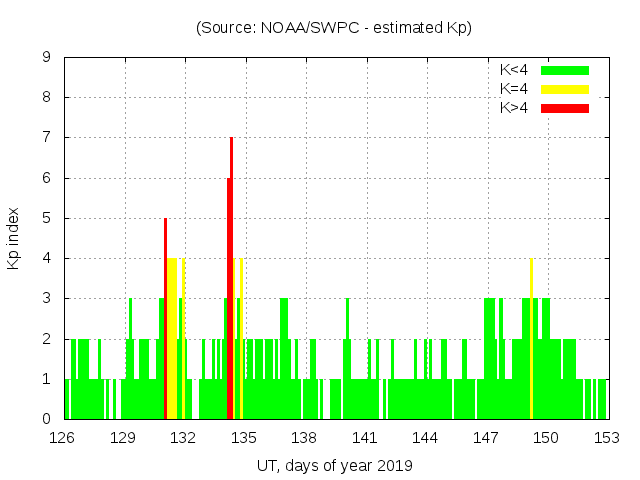Select the x-axis tick label 141
Image resolution: width=640 pixels, height=480 pixels.
pos(365,438)
